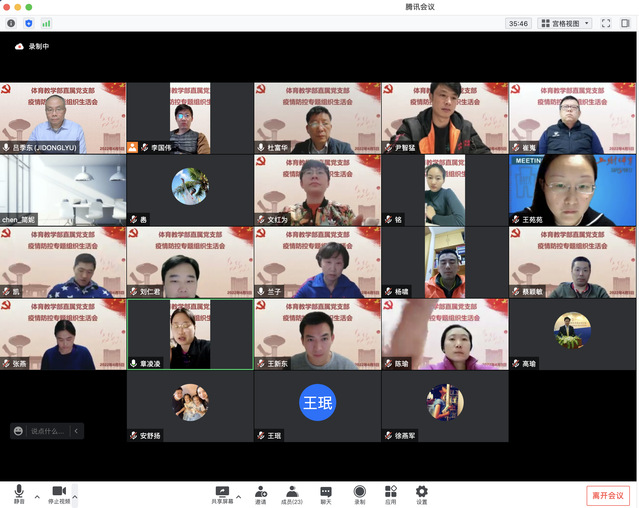Open the share screen (共享屏幕) tool
Image resolution: width=639 pixels, height=508 pixels.
pos(222,490)
